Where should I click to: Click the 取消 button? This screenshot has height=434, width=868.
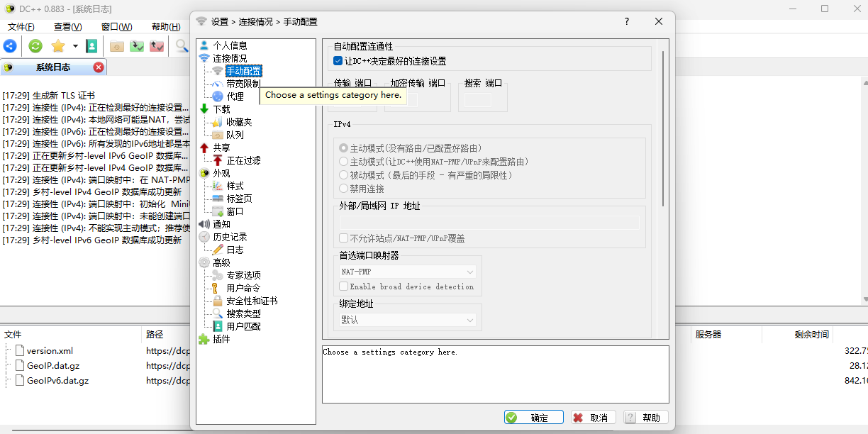click(x=594, y=418)
